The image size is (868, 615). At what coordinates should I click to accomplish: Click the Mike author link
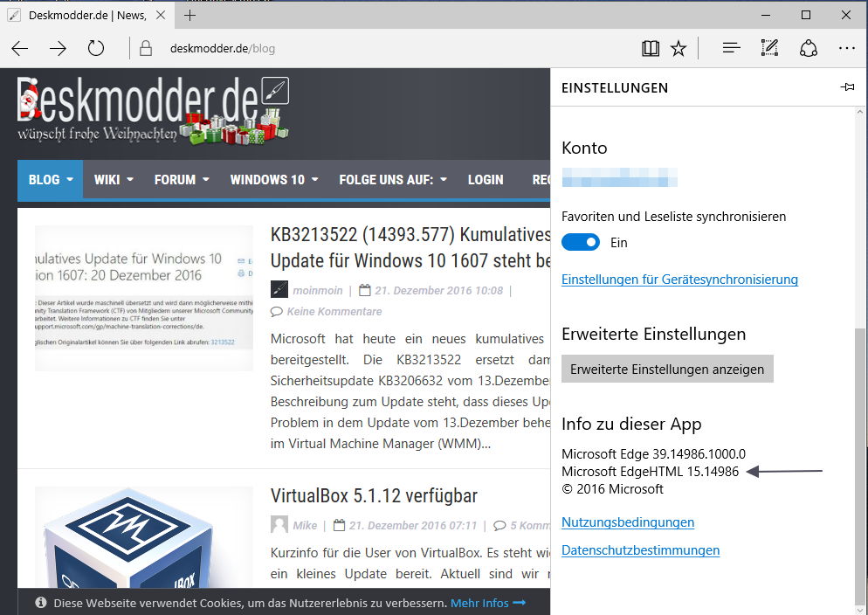[x=305, y=525]
